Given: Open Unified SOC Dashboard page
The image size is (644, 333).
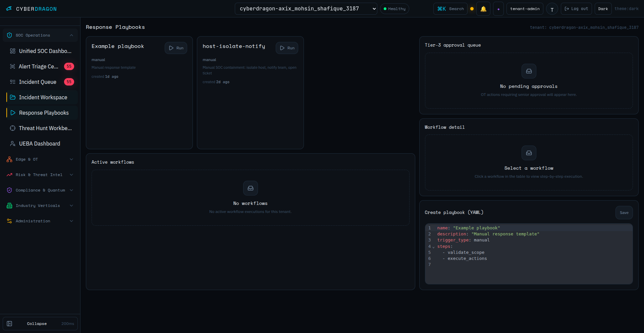Looking at the screenshot, I should [x=42, y=51].
